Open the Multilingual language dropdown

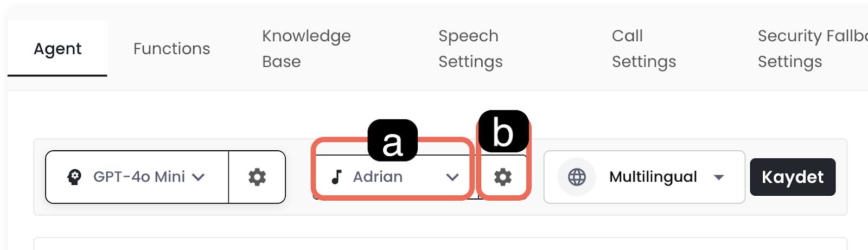click(653, 177)
